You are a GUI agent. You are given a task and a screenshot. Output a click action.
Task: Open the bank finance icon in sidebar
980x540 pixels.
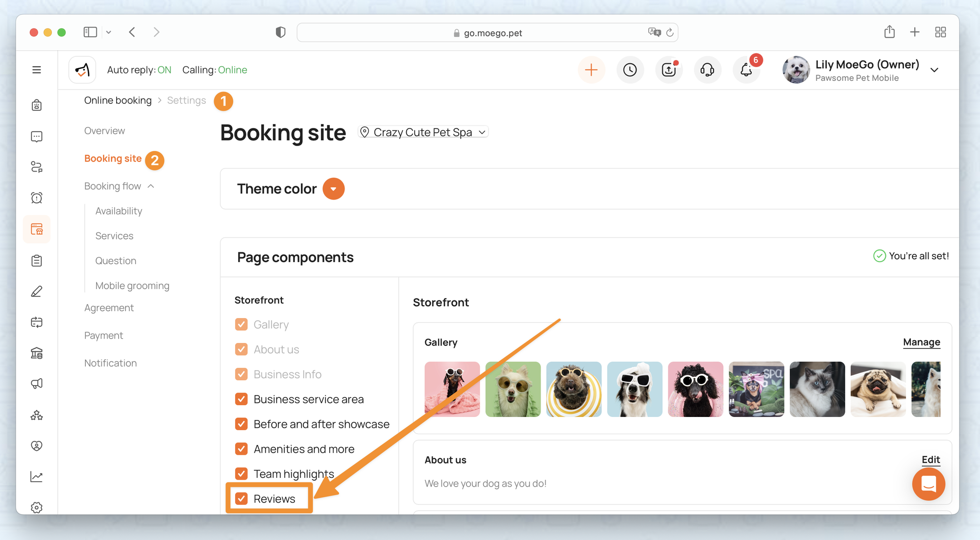[x=37, y=353]
